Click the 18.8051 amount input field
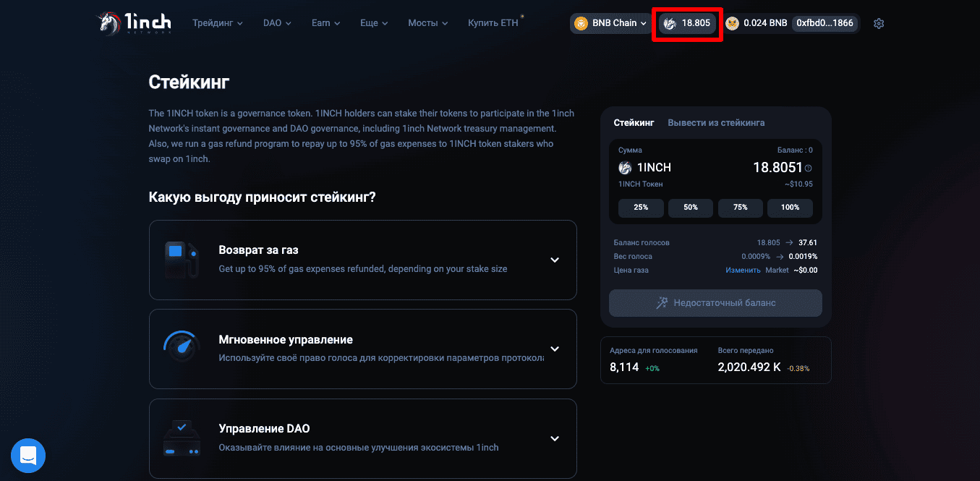 779,168
